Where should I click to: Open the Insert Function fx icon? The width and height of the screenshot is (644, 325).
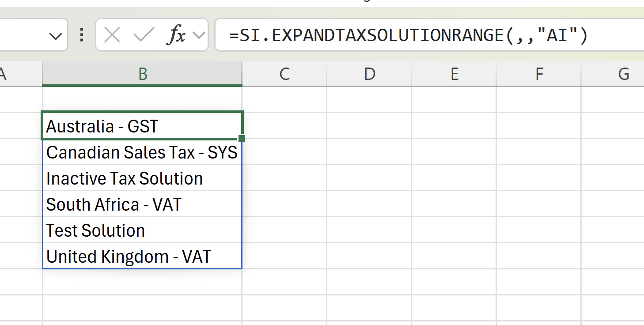tap(176, 35)
